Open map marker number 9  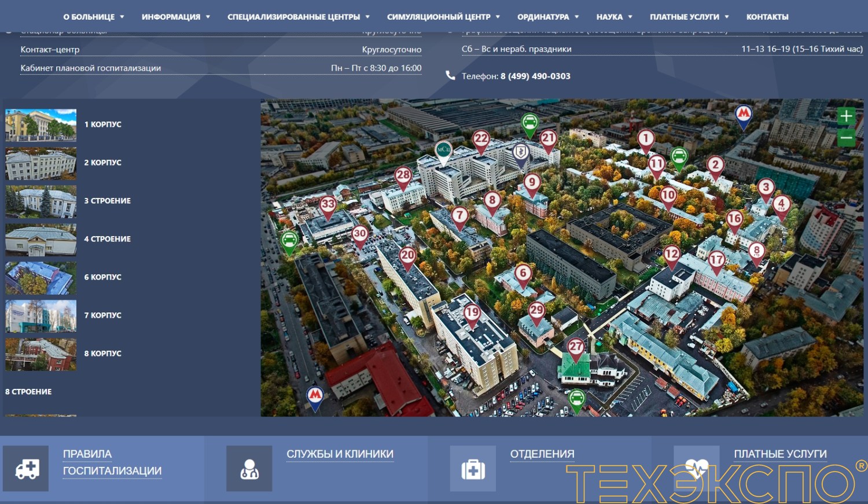click(532, 185)
